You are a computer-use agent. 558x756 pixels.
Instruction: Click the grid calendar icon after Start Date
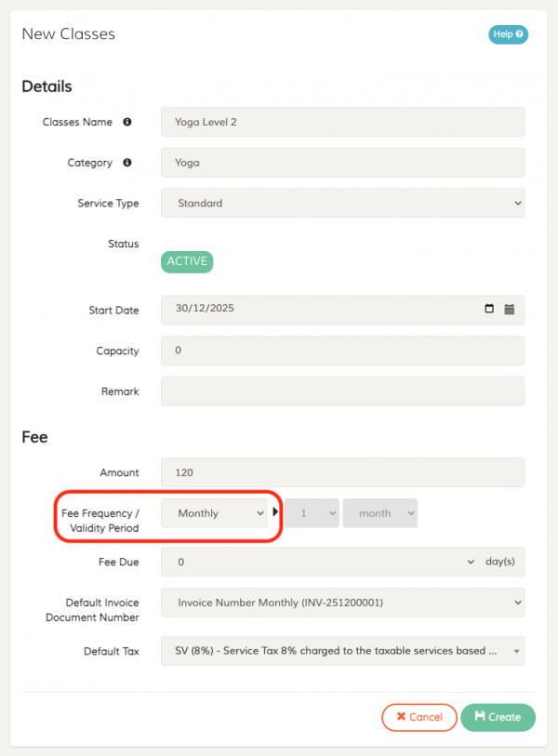pyautogui.click(x=510, y=310)
